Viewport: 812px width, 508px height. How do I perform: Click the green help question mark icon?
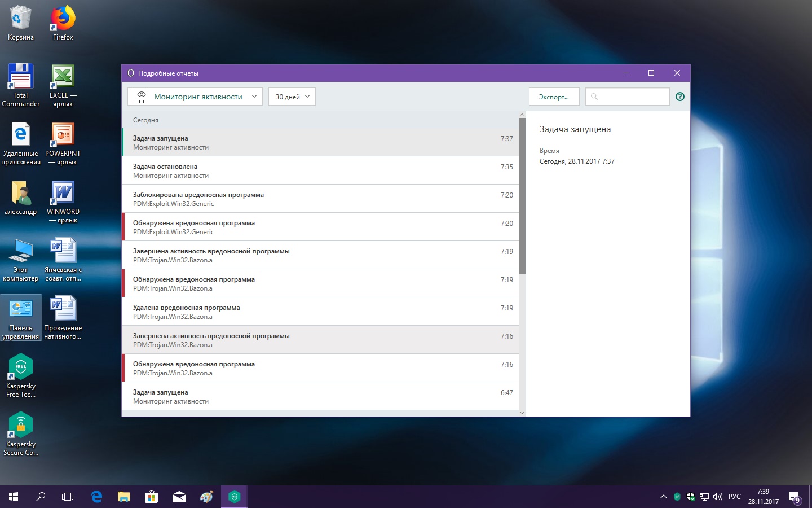point(680,97)
